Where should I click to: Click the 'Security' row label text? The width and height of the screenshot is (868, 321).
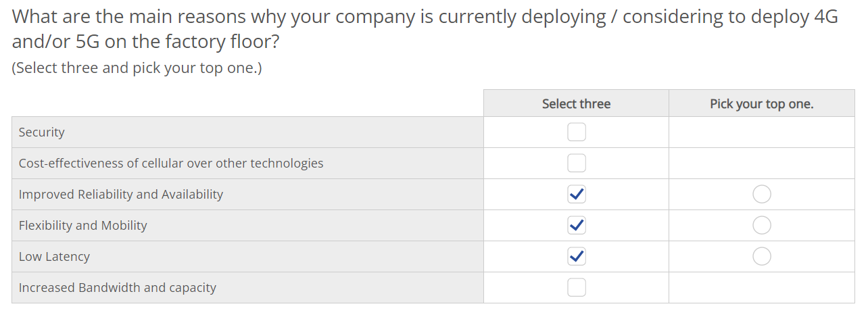click(x=42, y=132)
